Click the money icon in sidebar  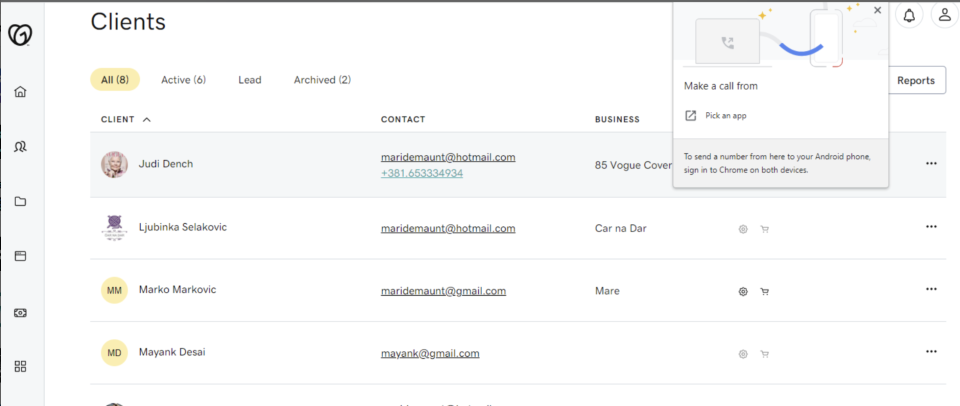[x=20, y=312]
